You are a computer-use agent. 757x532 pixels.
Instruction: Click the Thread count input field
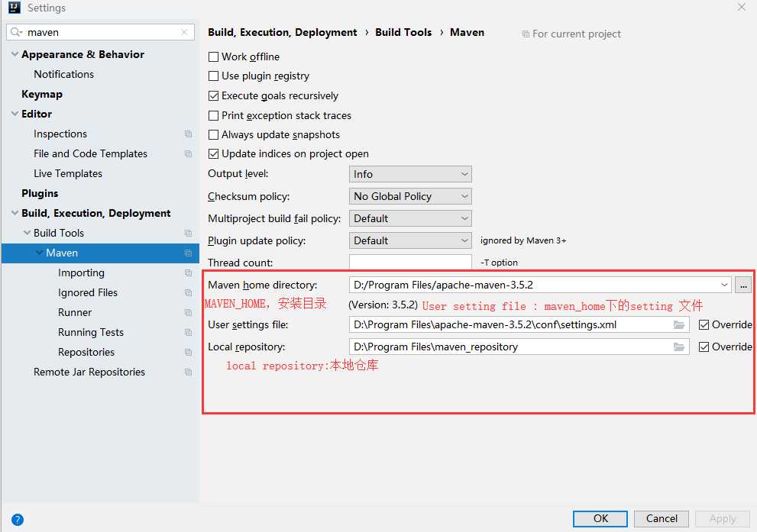point(410,263)
